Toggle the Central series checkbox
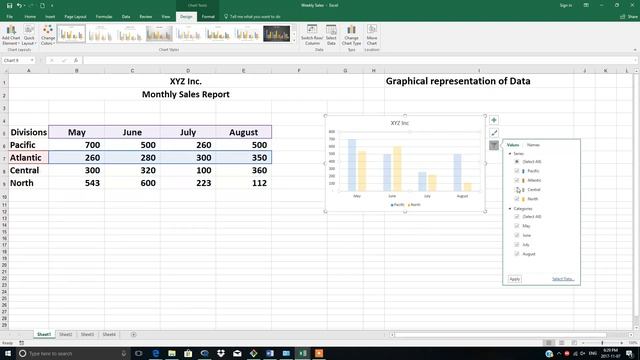 [x=517, y=190]
